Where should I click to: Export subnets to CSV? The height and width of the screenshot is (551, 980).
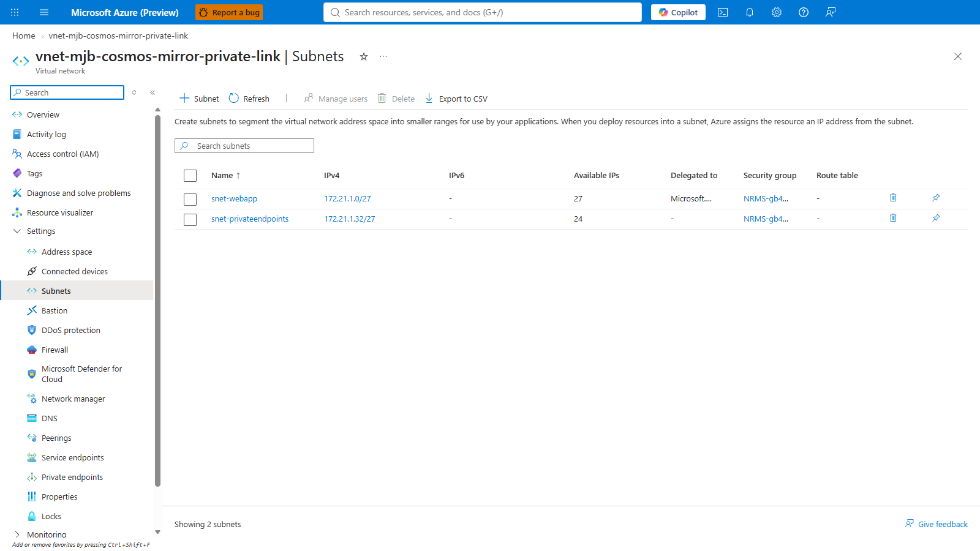pyautogui.click(x=456, y=99)
